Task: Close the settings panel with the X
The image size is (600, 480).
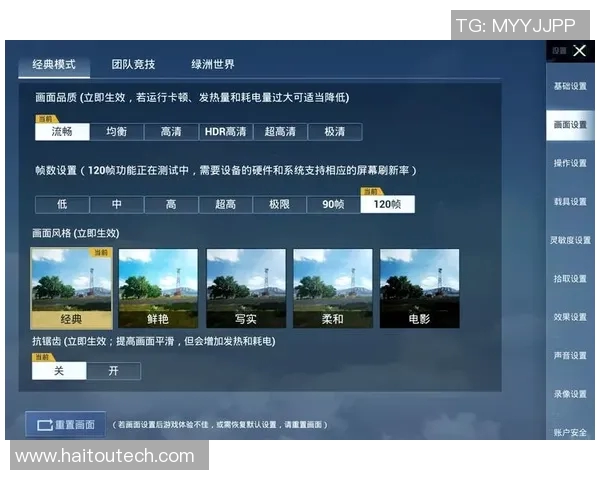Action: click(x=579, y=51)
